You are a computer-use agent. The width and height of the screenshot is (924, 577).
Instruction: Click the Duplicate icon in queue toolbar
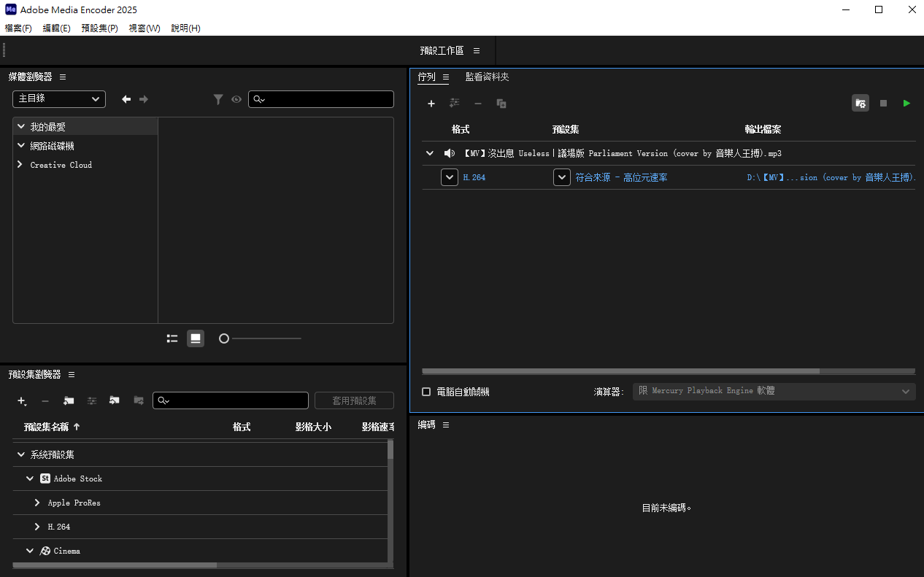click(x=501, y=104)
